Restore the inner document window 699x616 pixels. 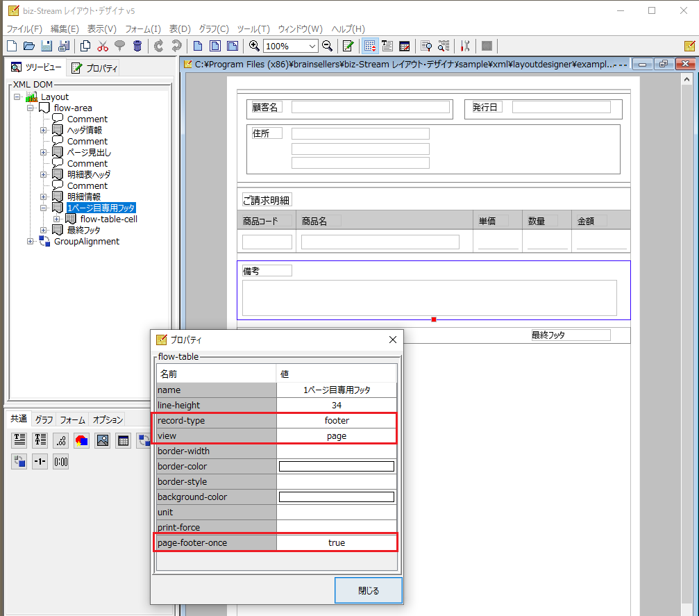click(x=664, y=64)
